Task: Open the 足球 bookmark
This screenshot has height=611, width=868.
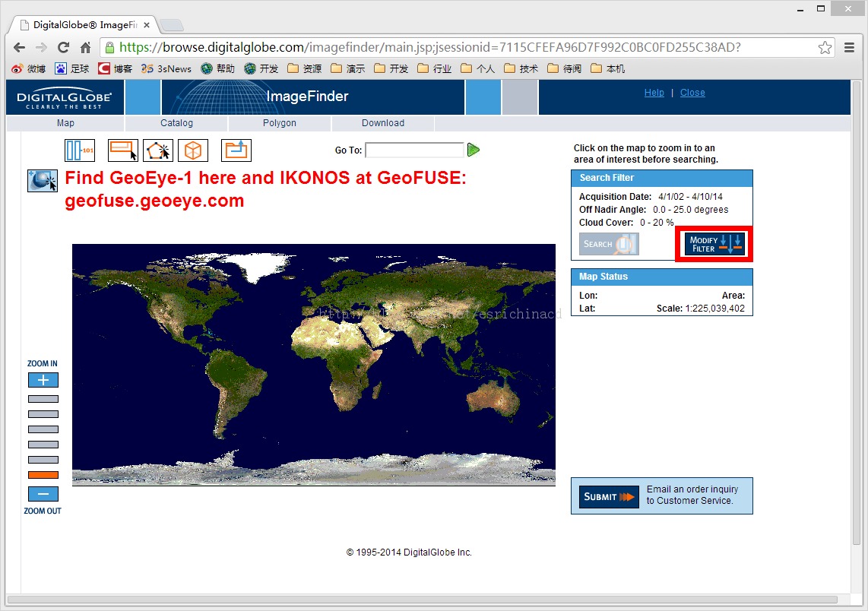Action: point(72,68)
